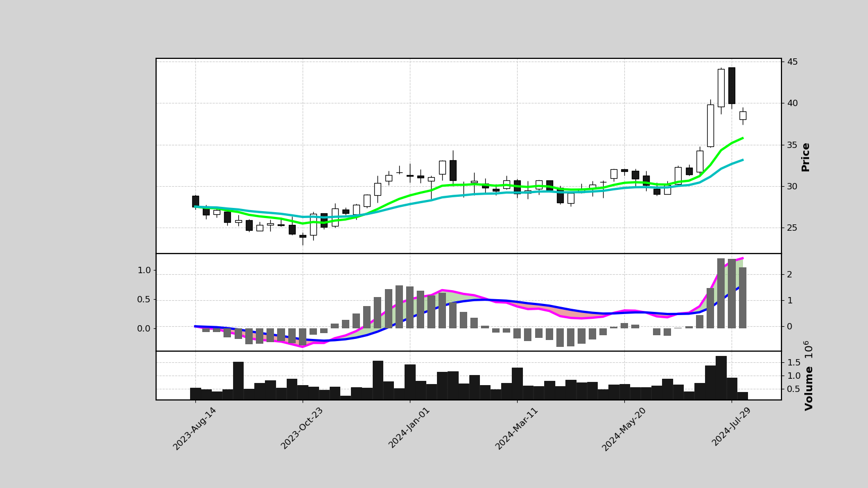Click the Volume axis label
This screenshot has height=488, width=868.
pyautogui.click(x=809, y=388)
